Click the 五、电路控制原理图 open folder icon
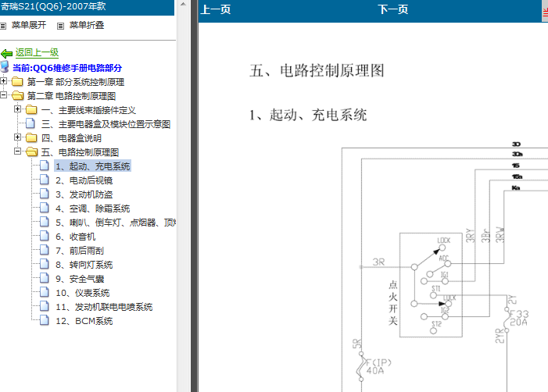Viewport: 548px width, 392px height. [32, 151]
